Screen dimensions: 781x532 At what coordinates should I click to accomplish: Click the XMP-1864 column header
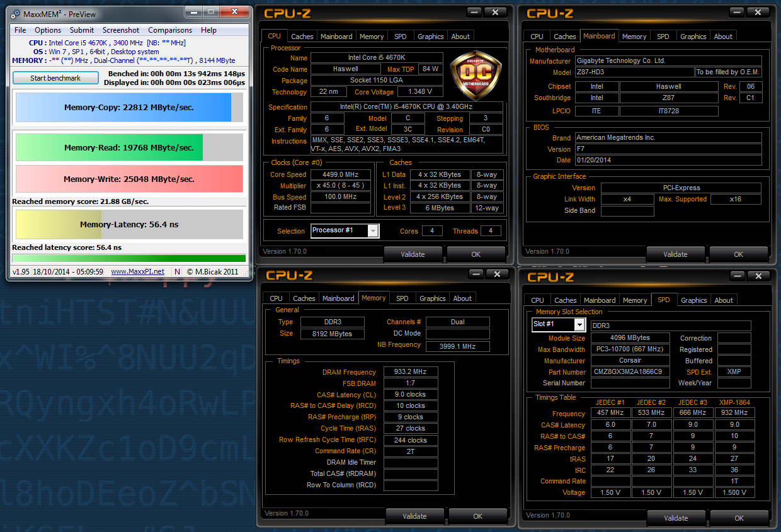pyautogui.click(x=733, y=402)
